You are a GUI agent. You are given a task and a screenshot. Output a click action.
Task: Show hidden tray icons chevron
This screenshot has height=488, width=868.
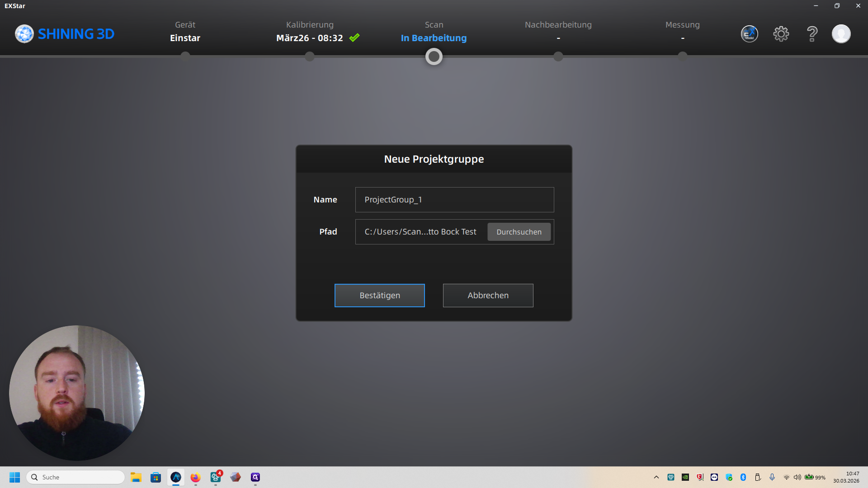coord(656,477)
